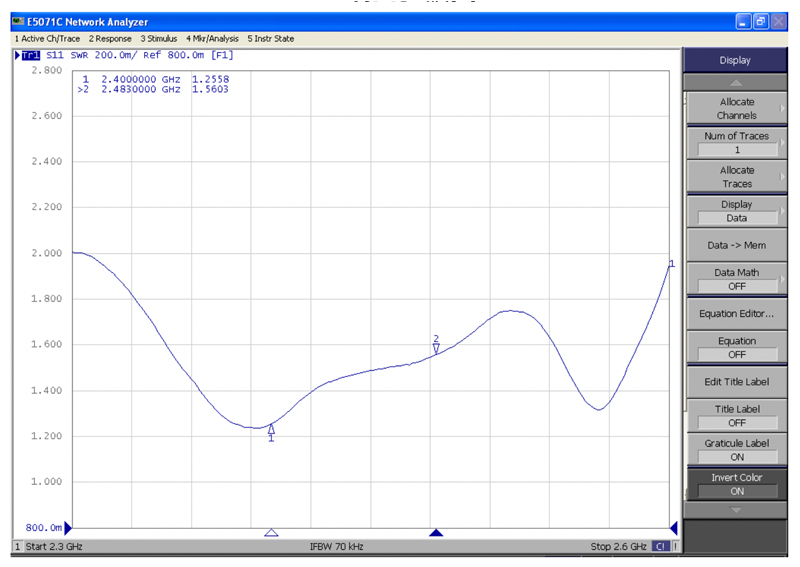Open the Num of Traces submenu
Viewport: 800px width, 567px height.
[737, 142]
